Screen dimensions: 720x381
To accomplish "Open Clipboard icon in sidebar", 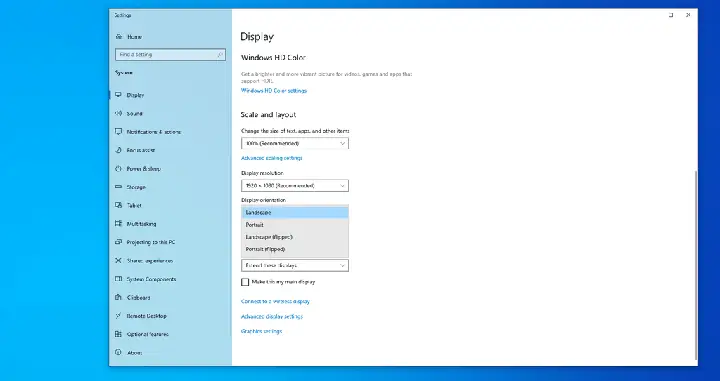I will point(118,297).
